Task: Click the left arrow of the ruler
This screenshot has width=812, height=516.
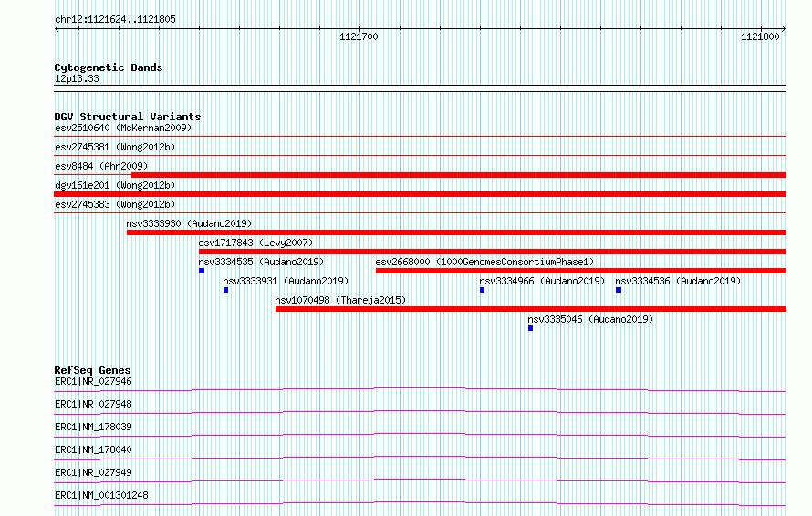Action: pos(57,29)
